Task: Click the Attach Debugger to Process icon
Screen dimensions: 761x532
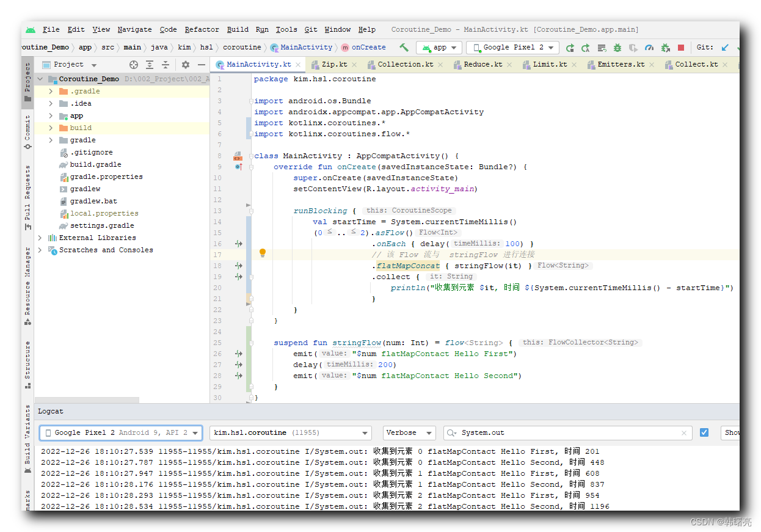Action: click(x=665, y=47)
